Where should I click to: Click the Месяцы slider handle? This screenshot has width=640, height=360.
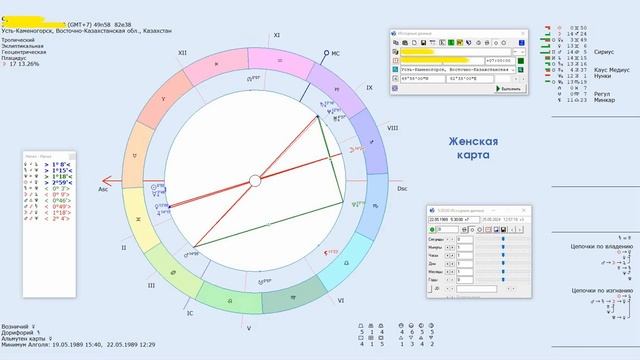[x=503, y=272]
